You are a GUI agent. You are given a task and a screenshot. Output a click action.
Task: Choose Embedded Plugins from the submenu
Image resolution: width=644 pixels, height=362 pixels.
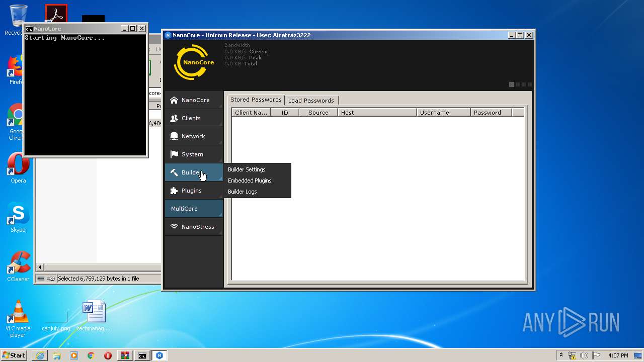250,180
